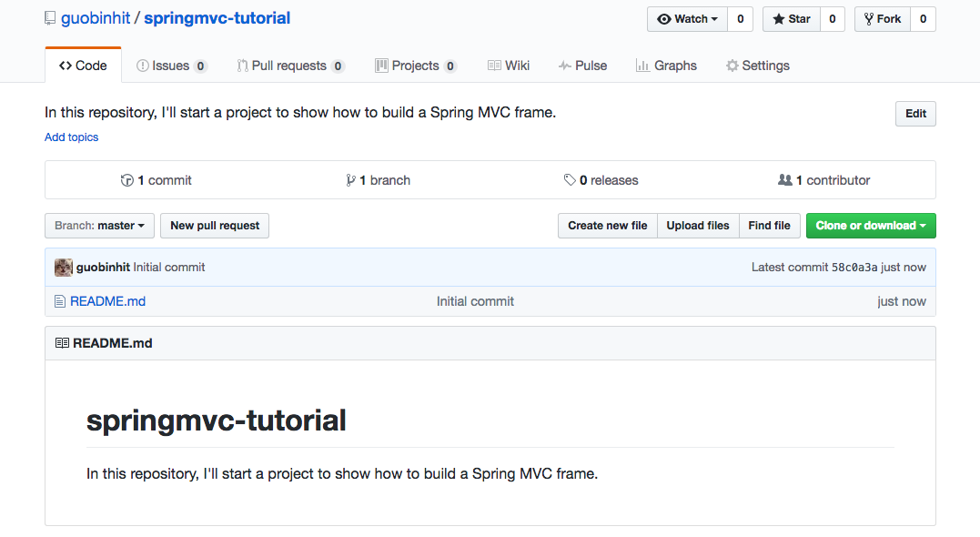
Task: Click the README.md file icon in file list
Action: pyautogui.click(x=60, y=301)
